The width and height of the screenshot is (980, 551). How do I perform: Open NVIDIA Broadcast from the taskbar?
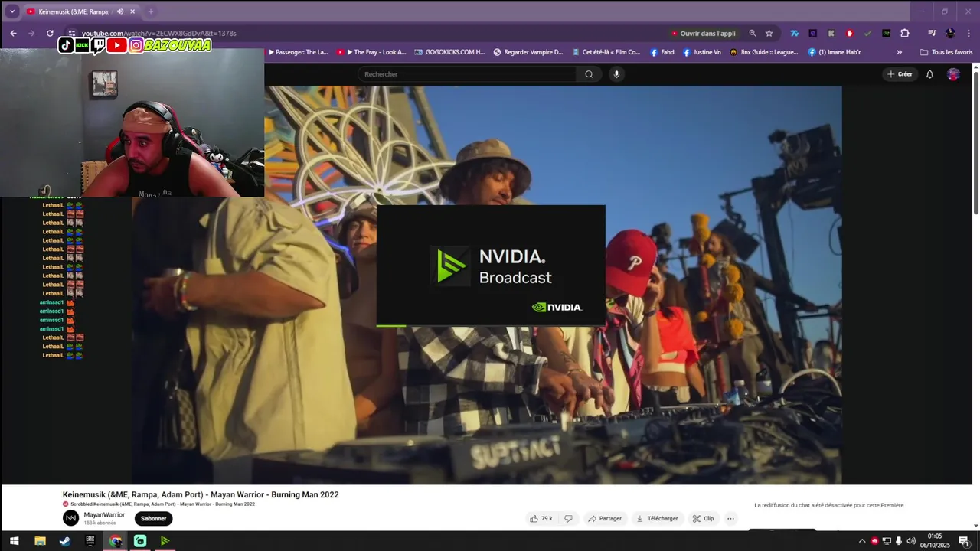[x=165, y=541]
